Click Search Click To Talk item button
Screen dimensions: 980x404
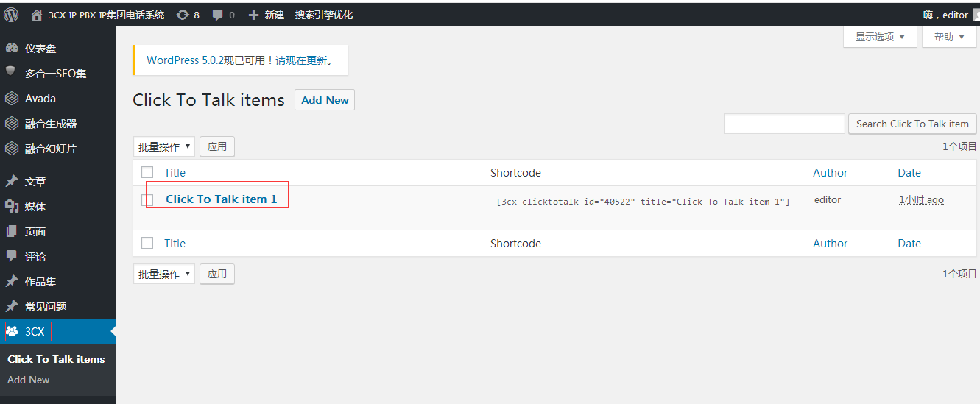[x=912, y=124]
